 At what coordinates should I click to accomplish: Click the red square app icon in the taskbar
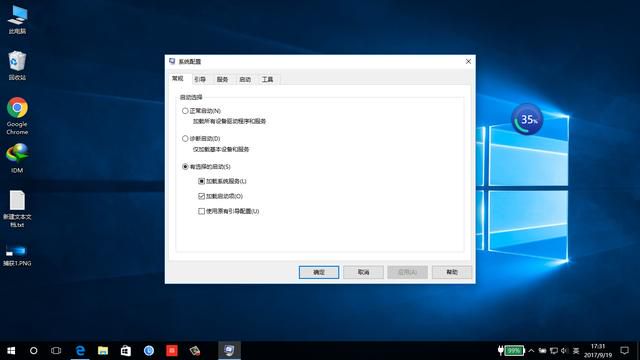tap(172, 351)
